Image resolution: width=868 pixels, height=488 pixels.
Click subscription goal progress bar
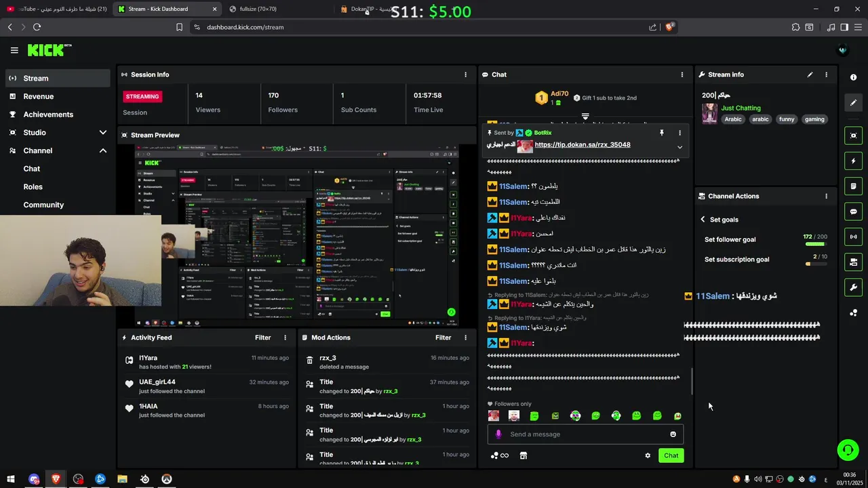(x=816, y=264)
